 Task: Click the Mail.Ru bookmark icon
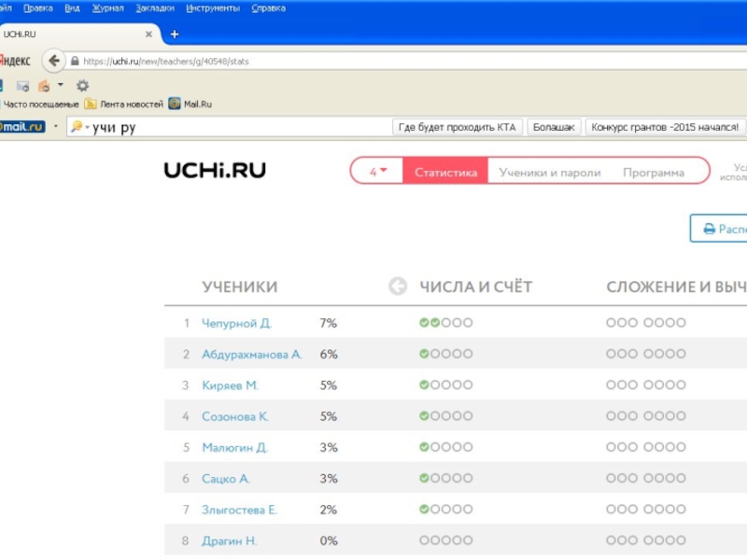(175, 105)
